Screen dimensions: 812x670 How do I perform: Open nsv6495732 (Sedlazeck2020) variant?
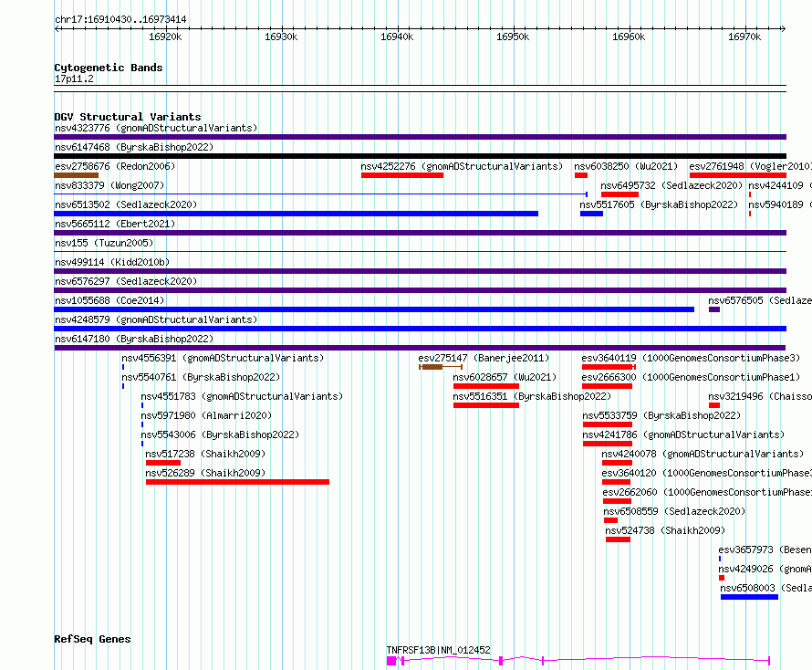(671, 185)
